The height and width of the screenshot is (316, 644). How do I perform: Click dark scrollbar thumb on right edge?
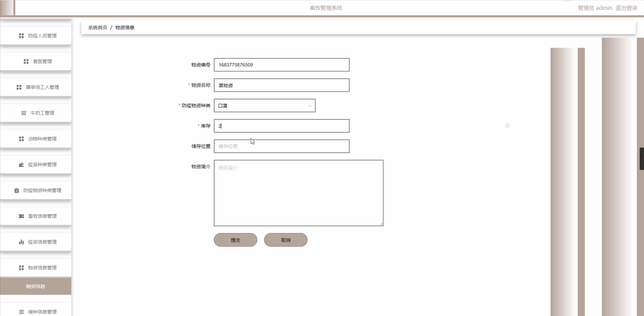click(x=641, y=159)
